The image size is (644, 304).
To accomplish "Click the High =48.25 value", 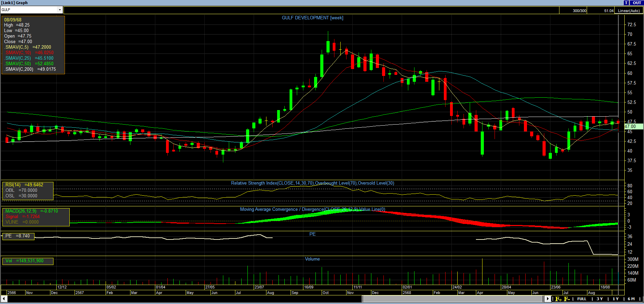I will coord(17,25).
